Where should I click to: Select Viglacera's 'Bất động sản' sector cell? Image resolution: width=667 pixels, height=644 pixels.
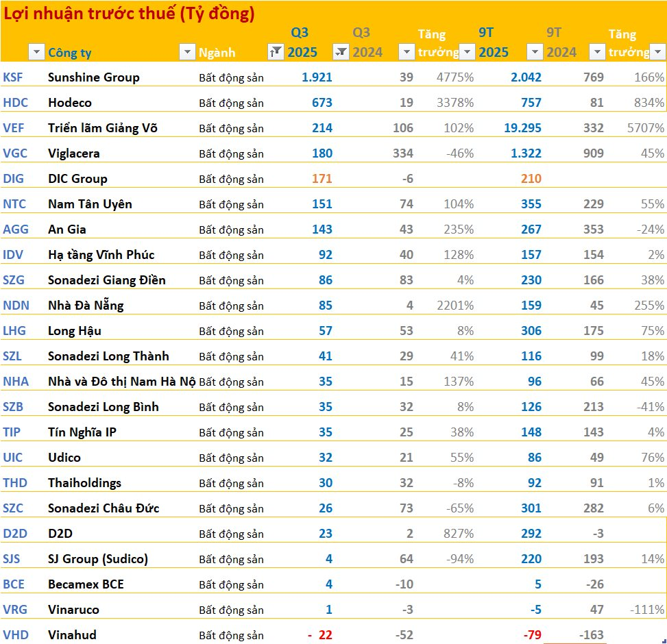point(231,153)
